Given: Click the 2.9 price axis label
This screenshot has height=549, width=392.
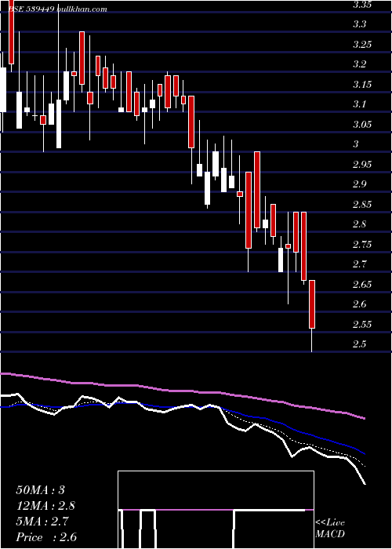Looking at the screenshot, I should click(x=359, y=184).
